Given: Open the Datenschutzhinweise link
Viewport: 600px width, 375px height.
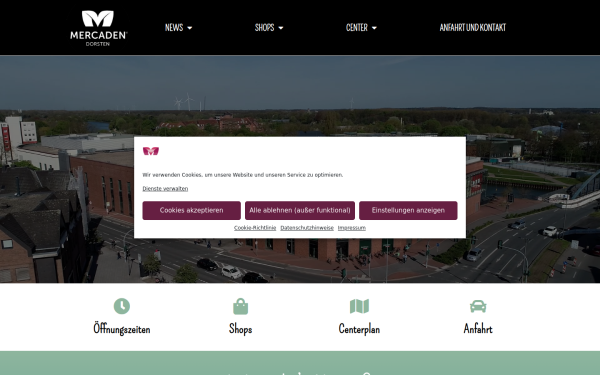Looking at the screenshot, I should tap(307, 228).
